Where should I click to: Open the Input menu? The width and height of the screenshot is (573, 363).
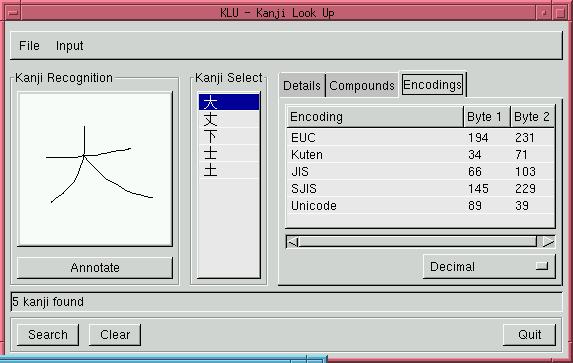(69, 46)
